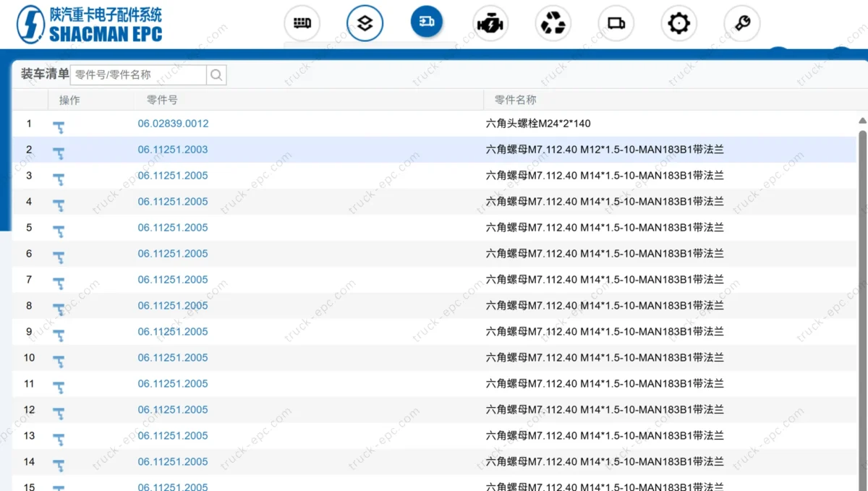Open part number 06.11251.2003 link
Image resolution: width=868 pixels, height=491 pixels.
coord(173,150)
